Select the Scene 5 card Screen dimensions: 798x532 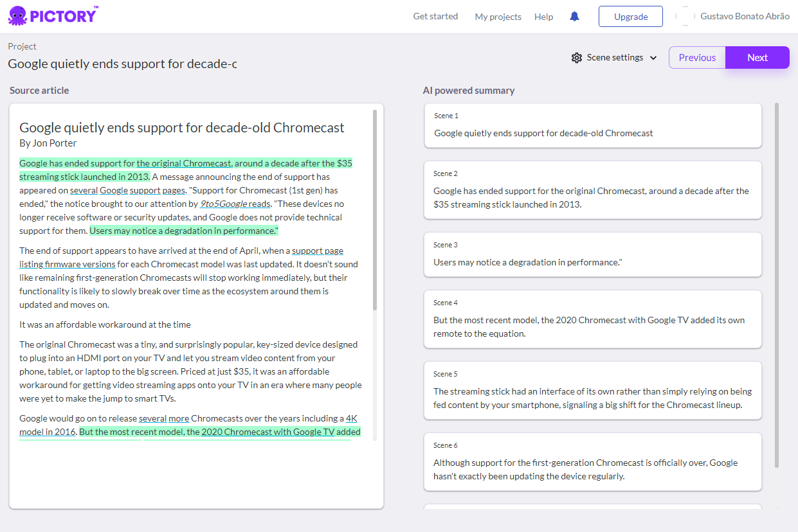tap(593, 390)
